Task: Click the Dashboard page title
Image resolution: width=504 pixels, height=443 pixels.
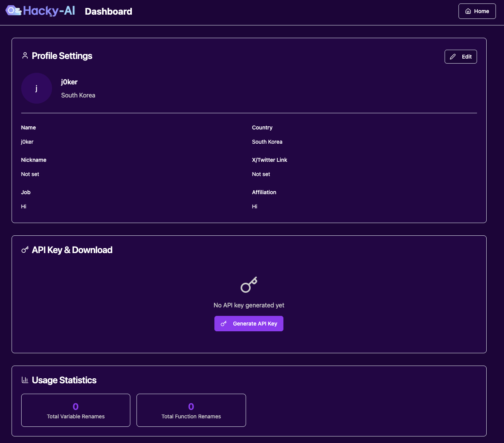Action: click(108, 12)
